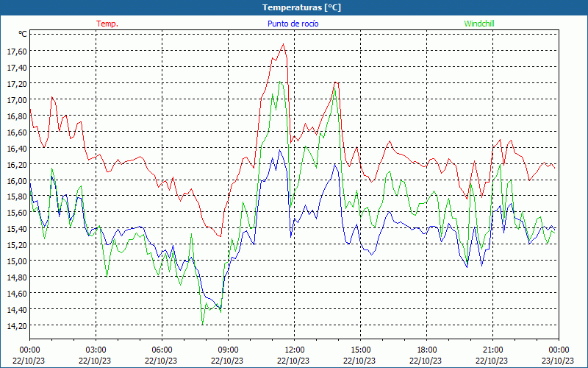
Task: Click the 15,00 y-axis value
Action: pyautogui.click(x=17, y=261)
